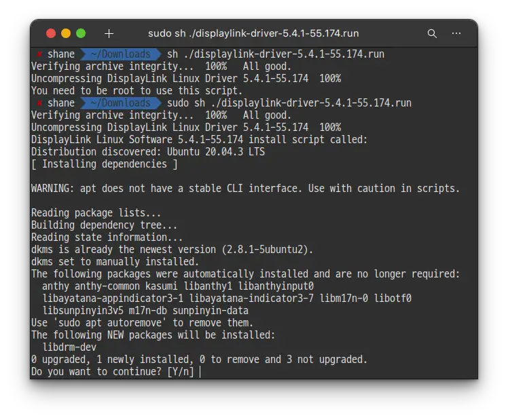Click 'Reading state information...' line
The width and height of the screenshot is (508, 420).
[x=107, y=237]
